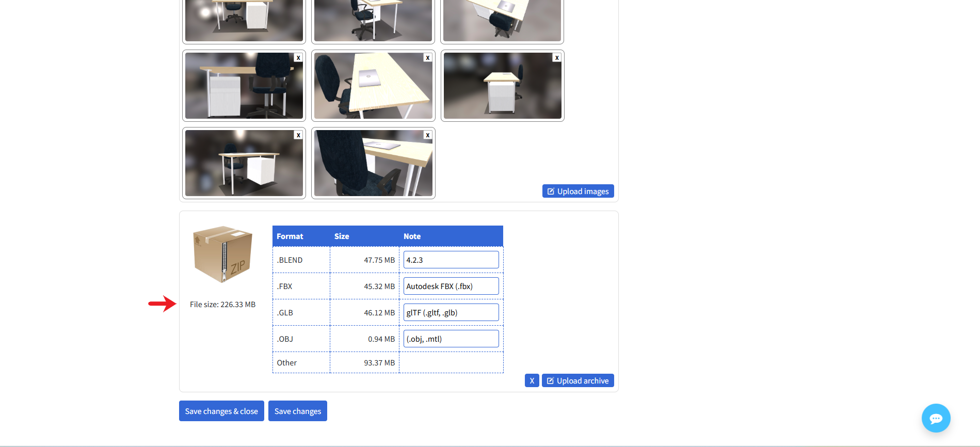Click the 0.94 MB size value

tap(381, 339)
